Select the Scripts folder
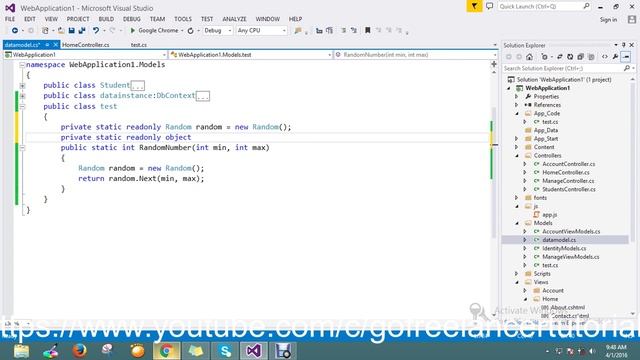Screen dimensions: 640x360 tap(542, 274)
